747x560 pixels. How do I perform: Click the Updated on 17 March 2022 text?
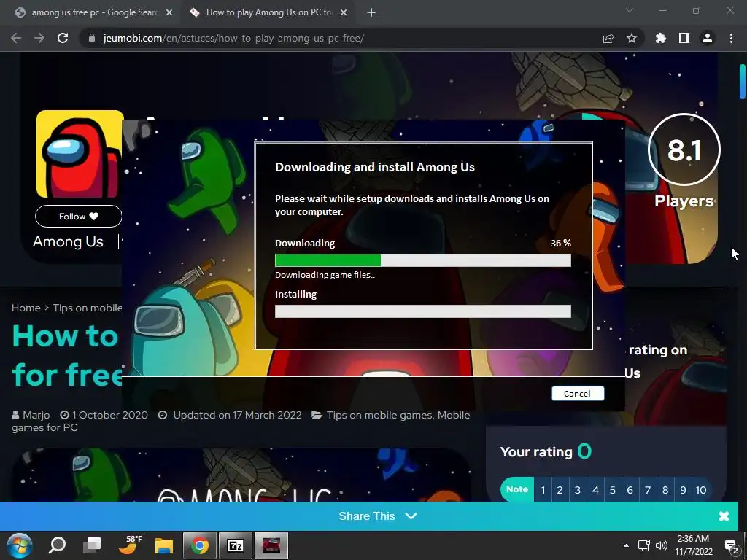click(x=237, y=415)
